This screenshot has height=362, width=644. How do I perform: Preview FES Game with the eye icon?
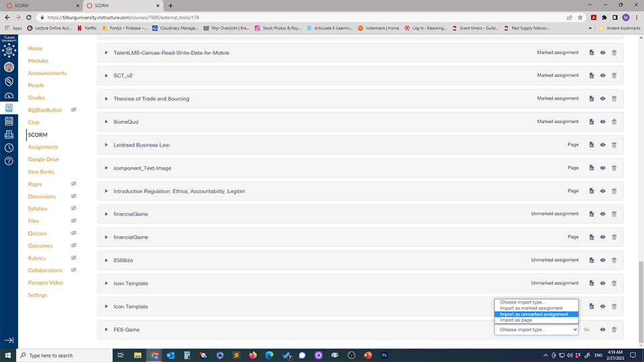pyautogui.click(x=602, y=330)
